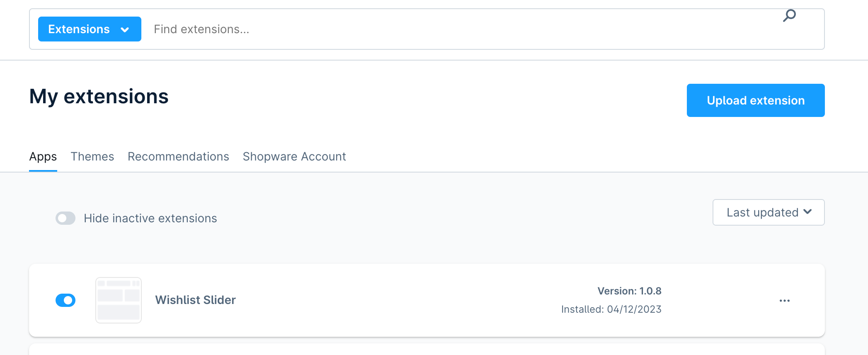Switch to the Themes tab
The width and height of the screenshot is (868, 355).
pyautogui.click(x=92, y=156)
